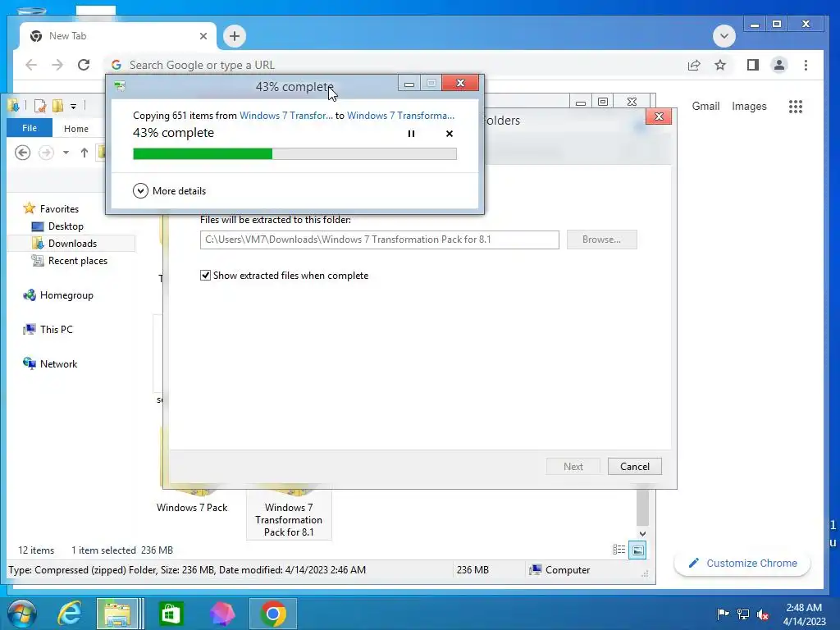Open recent locations dropdown in Explorer

[x=66, y=153]
